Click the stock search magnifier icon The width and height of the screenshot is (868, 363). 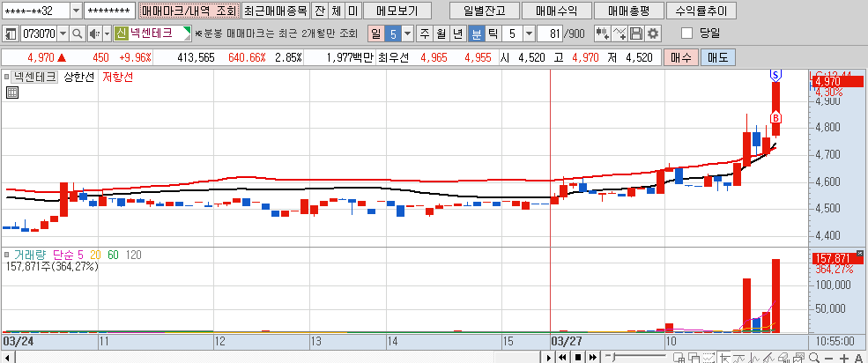pyautogui.click(x=75, y=33)
